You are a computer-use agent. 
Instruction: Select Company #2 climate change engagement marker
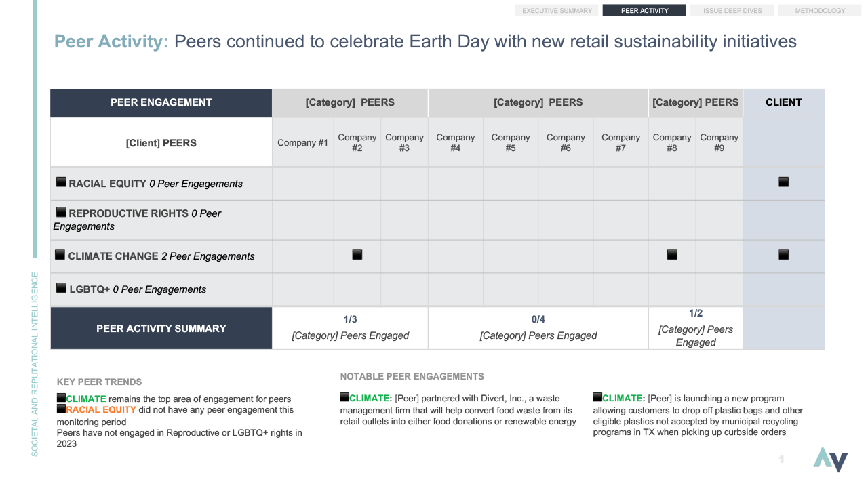[357, 255]
